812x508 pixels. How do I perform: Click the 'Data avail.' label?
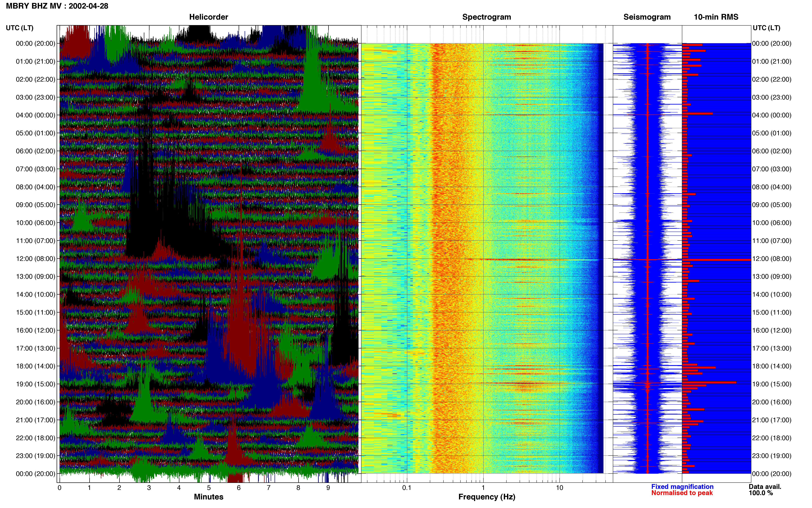[765, 486]
